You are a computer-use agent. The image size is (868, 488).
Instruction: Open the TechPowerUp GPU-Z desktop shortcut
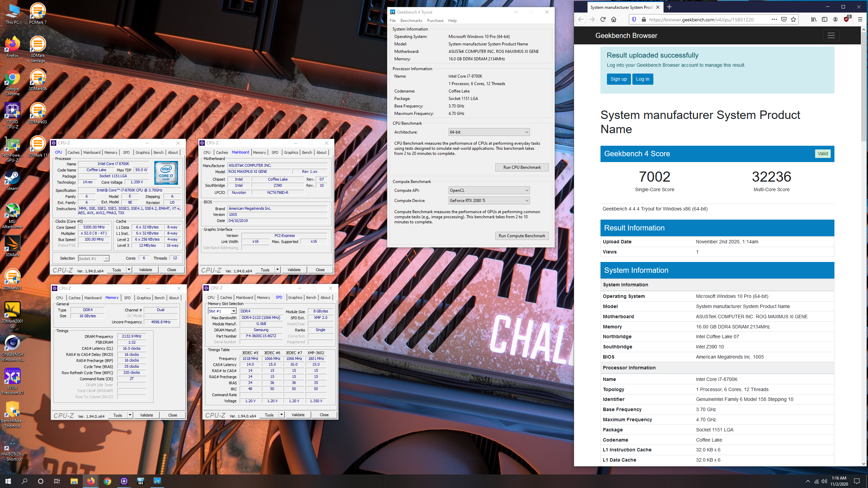click(x=12, y=149)
